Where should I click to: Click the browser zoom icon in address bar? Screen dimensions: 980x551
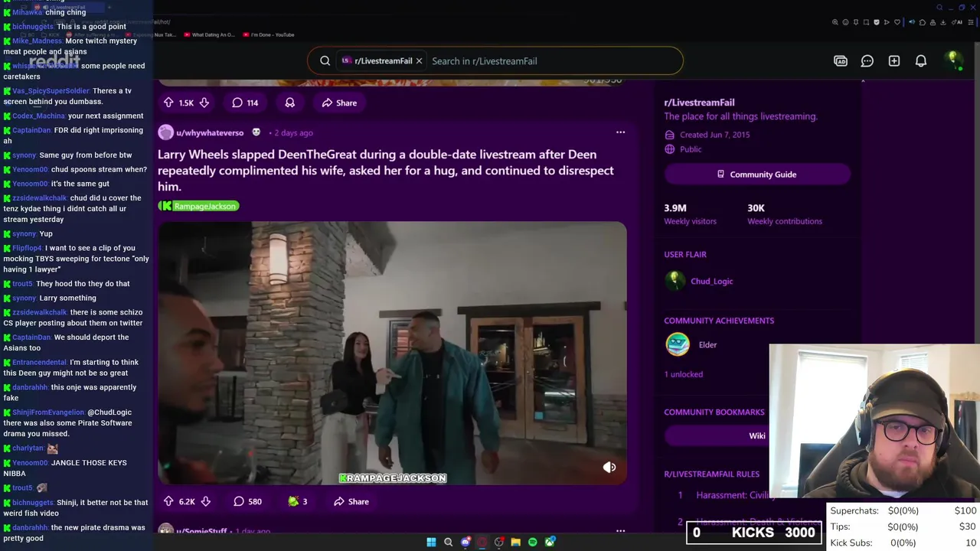click(x=835, y=22)
